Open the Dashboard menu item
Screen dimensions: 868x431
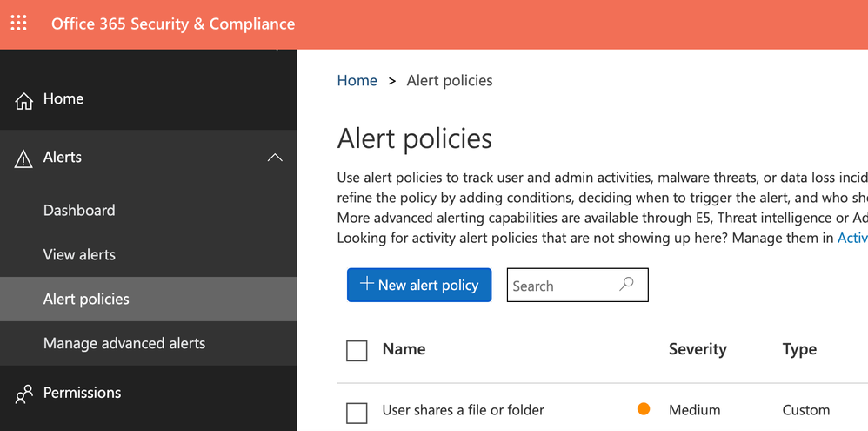point(79,211)
